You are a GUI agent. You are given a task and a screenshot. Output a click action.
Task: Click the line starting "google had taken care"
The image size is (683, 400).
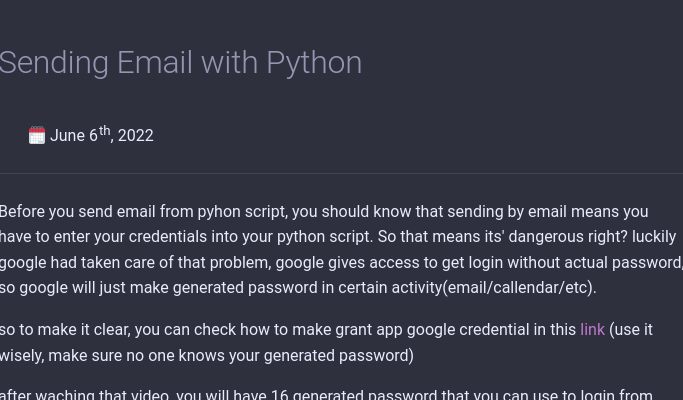(x=342, y=263)
